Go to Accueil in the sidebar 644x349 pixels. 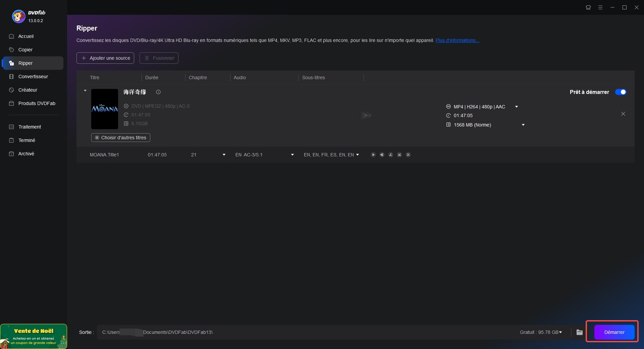[x=33, y=36]
